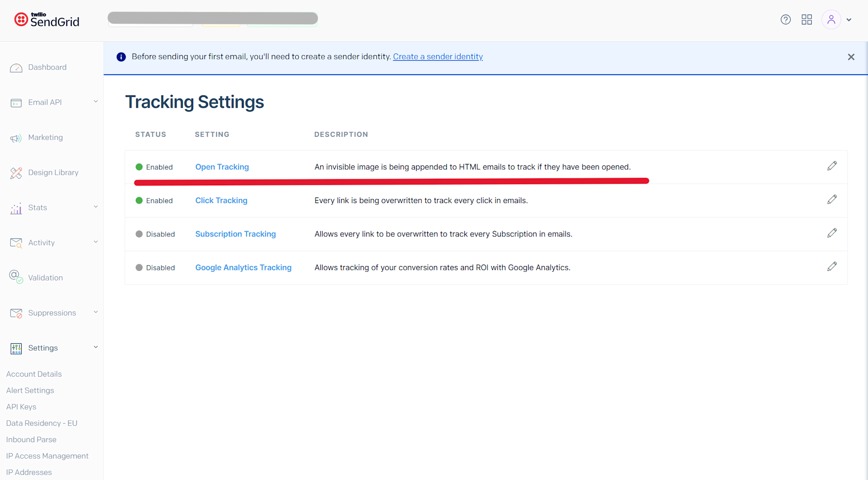Click the Twilio SendGrid logo
Viewport: 868px width, 480px height.
click(47, 20)
